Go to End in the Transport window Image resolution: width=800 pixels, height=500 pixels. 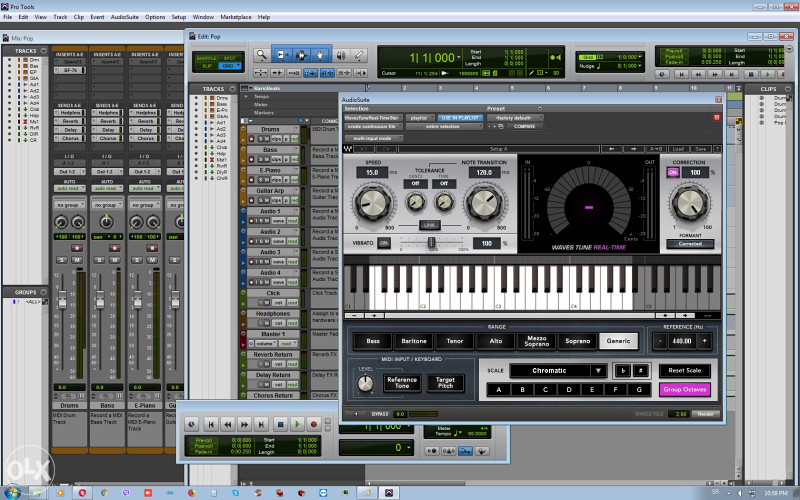tap(262, 424)
